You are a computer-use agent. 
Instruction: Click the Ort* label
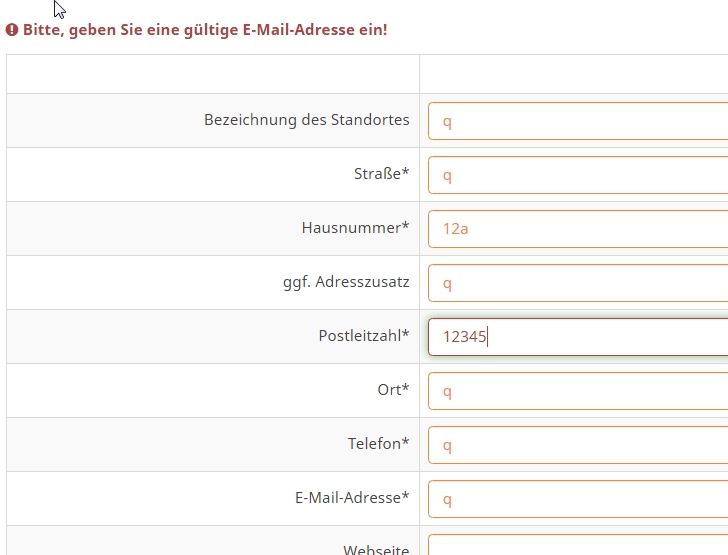tap(393, 390)
